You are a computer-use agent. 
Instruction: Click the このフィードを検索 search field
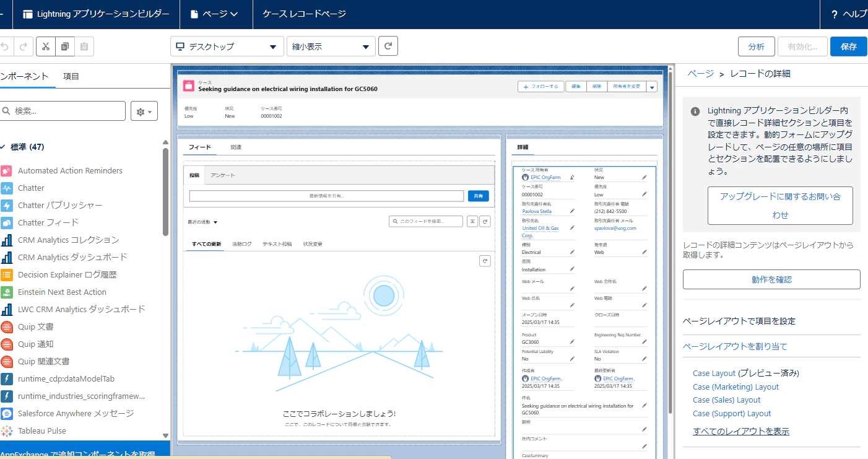(426, 221)
